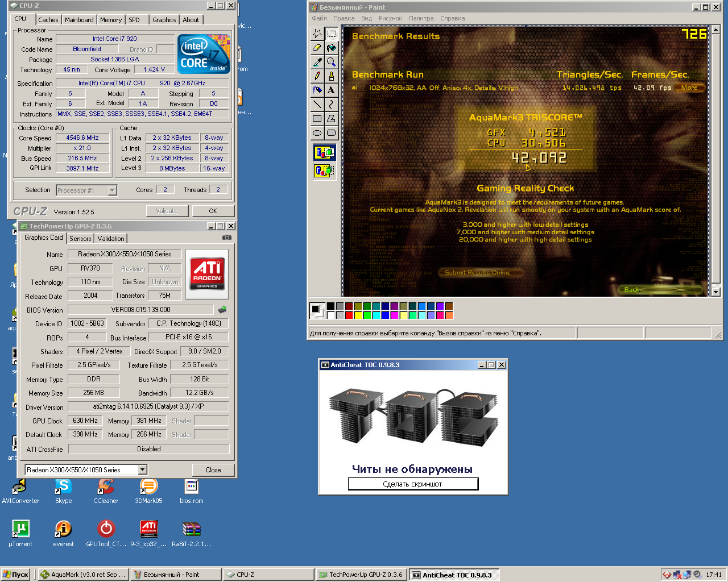Click the clock showing 17:41
Screen dimensions: 728x582
[714, 575]
